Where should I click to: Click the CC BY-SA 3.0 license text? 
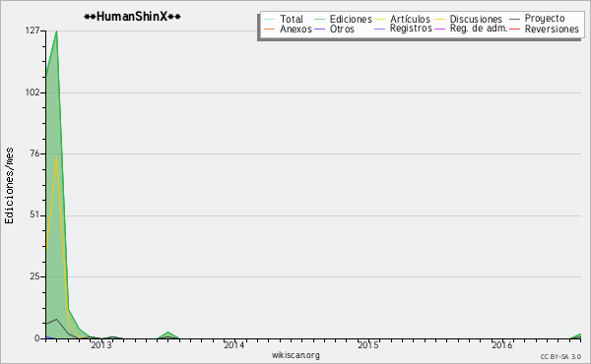[x=560, y=356]
